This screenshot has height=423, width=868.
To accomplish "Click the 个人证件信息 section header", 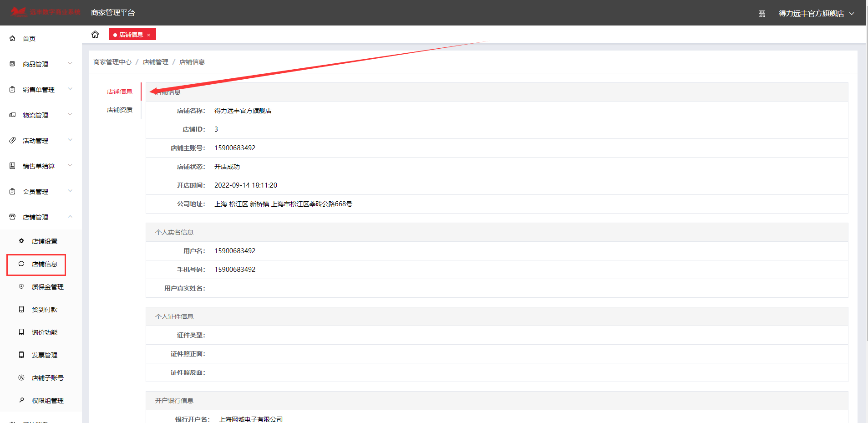I will 497,316.
